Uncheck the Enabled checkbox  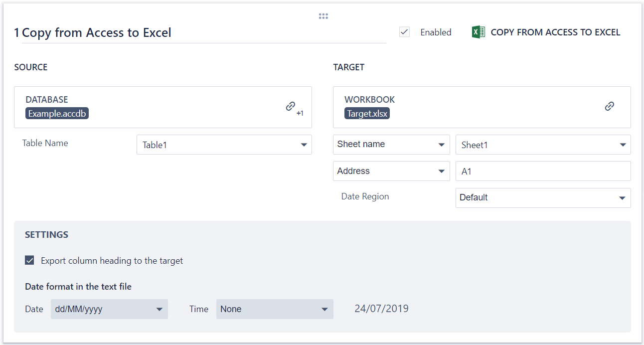click(x=405, y=32)
